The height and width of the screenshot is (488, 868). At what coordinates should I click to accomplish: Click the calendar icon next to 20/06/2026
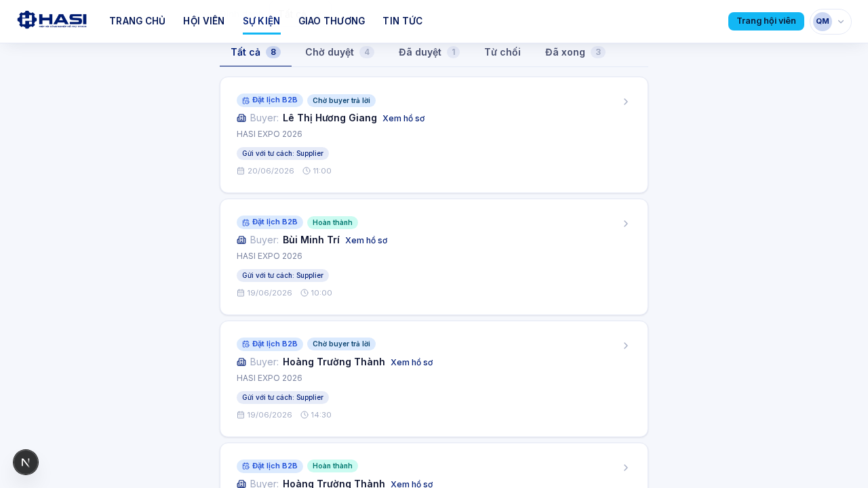[x=241, y=171]
